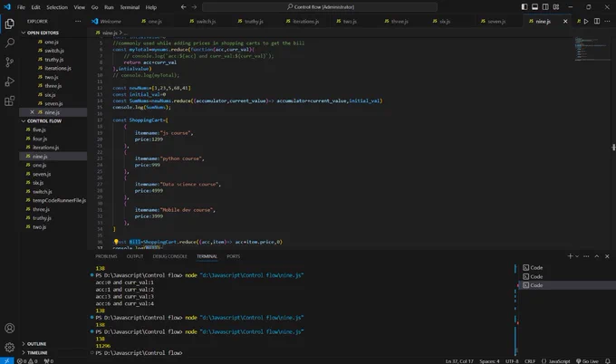This screenshot has width=616, height=364.
Task: Open the Terminal menu
Action: [x=130, y=7]
